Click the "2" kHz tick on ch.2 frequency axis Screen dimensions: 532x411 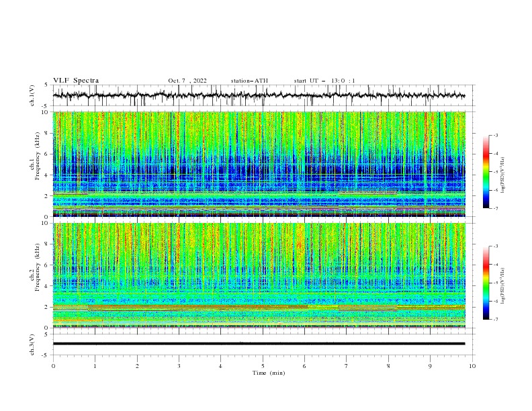coord(47,307)
